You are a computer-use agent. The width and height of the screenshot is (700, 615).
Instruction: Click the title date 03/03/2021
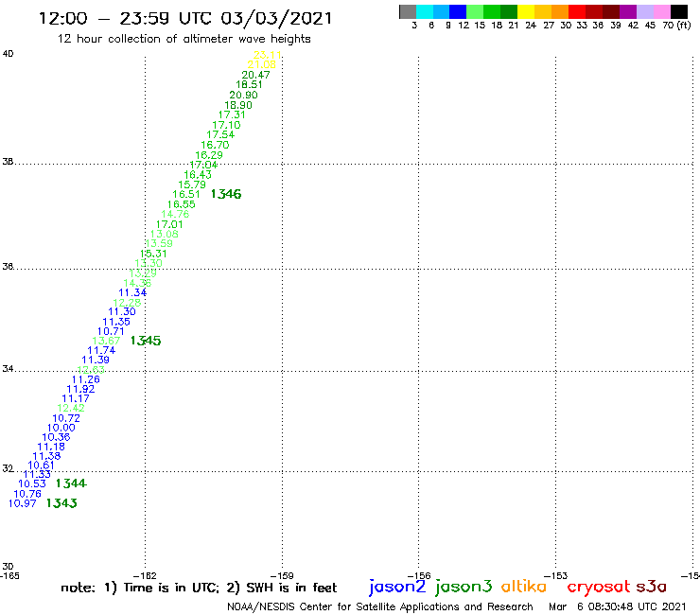277,19
